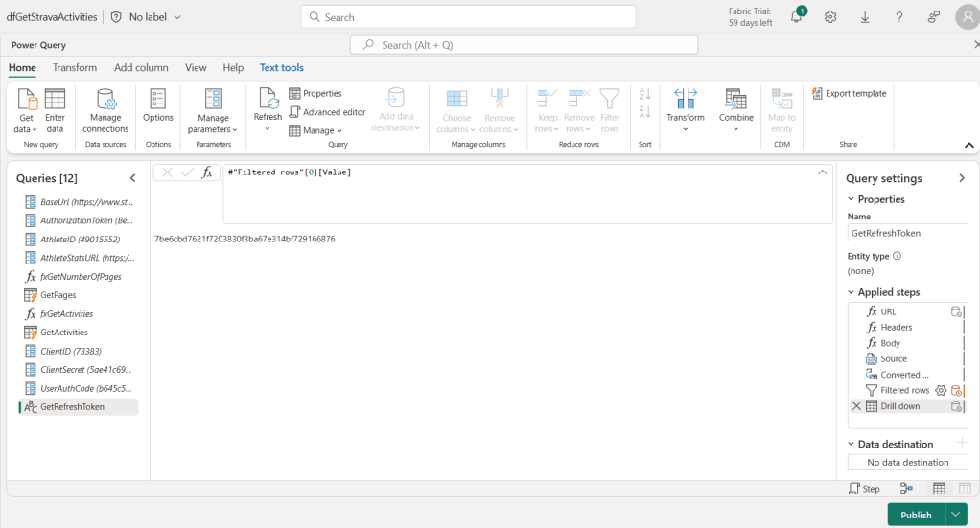Delete the Drill down step
The height and width of the screenshot is (528, 980).
point(857,406)
